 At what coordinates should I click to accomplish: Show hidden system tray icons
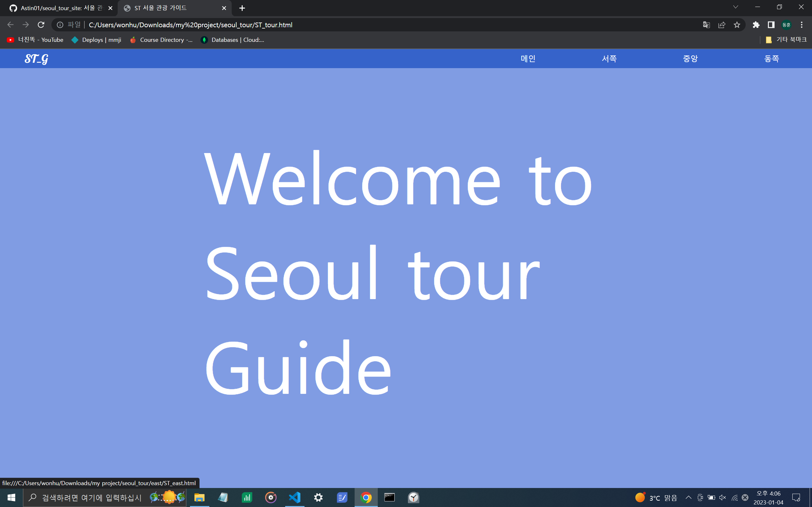click(x=689, y=497)
